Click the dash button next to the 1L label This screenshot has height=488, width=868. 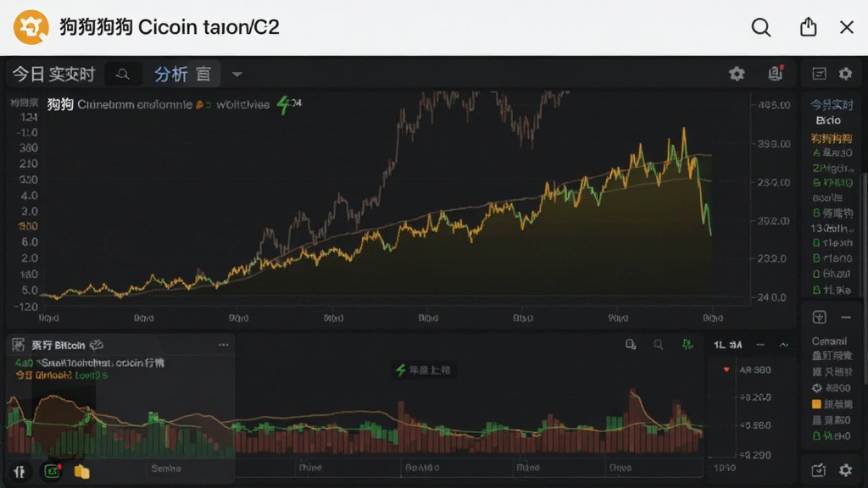pos(760,345)
